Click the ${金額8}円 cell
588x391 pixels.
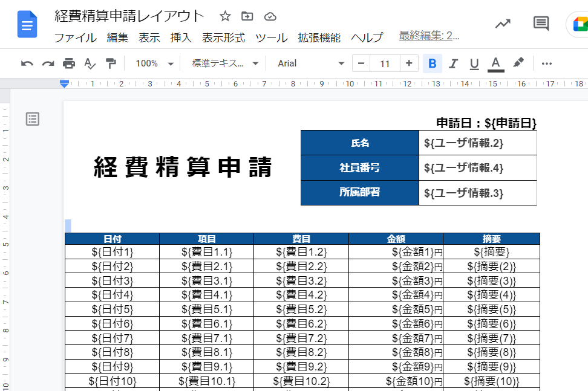coord(396,352)
